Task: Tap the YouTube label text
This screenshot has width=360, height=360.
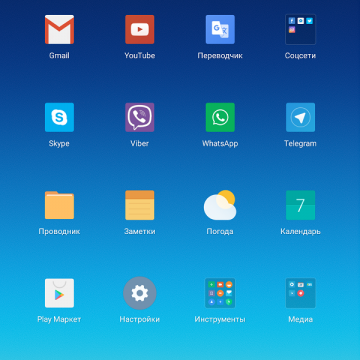Action: [140, 56]
